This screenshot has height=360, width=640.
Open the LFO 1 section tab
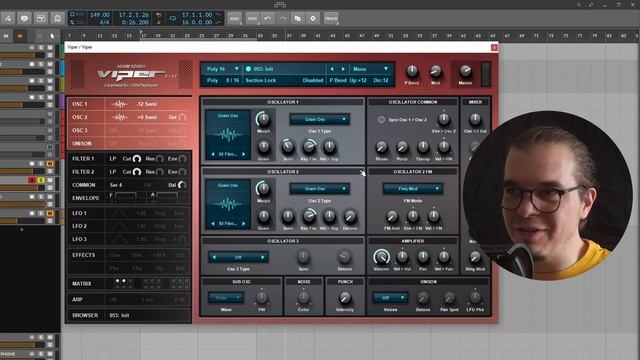coord(79,213)
